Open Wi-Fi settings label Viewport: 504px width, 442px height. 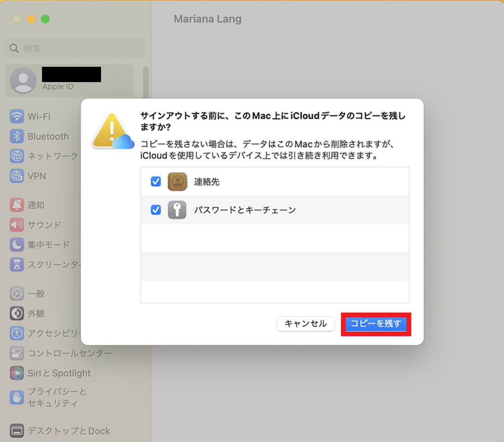pyautogui.click(x=39, y=116)
